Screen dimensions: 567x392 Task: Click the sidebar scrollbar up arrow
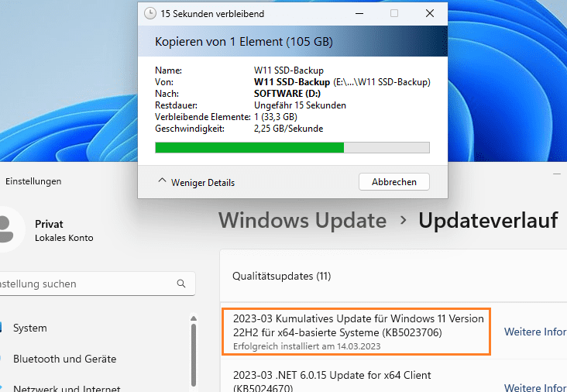tap(194, 318)
